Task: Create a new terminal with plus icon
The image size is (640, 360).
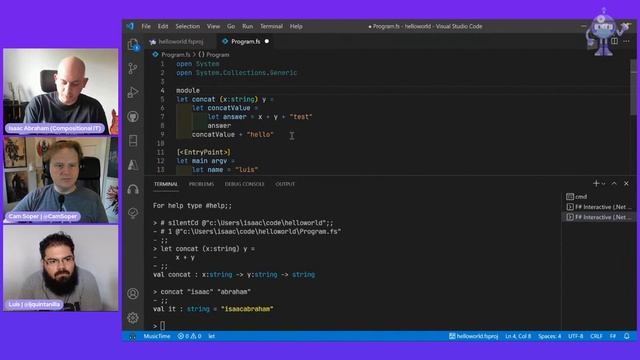Action: click(596, 184)
